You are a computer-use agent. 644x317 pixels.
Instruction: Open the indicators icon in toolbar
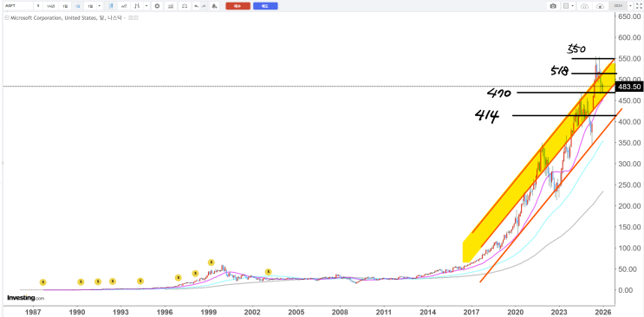click(x=171, y=6)
